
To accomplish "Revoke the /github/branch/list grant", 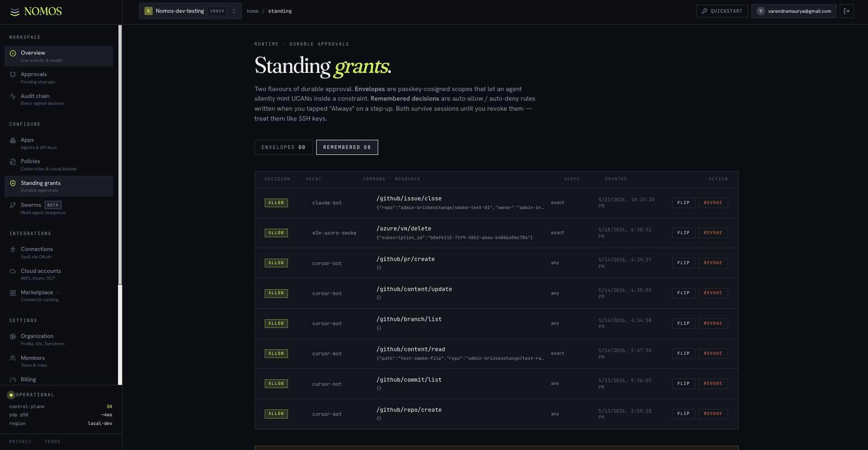I will point(713,323).
